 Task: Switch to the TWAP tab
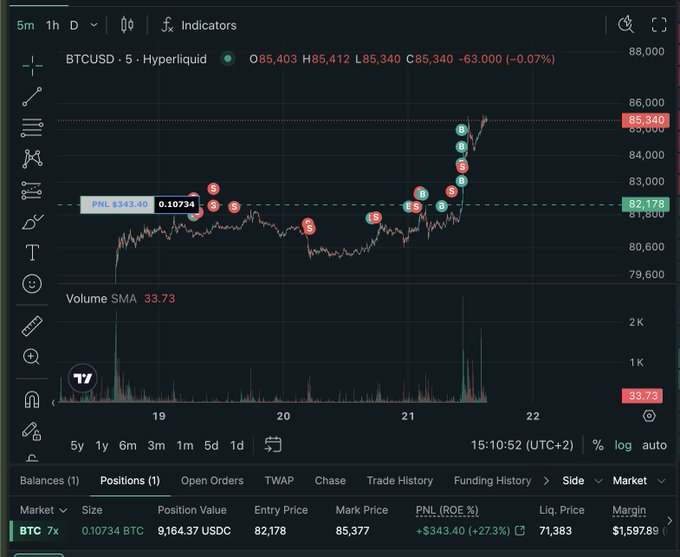click(x=279, y=481)
